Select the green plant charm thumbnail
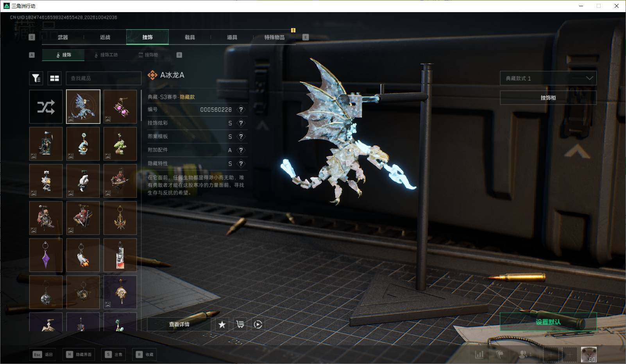This screenshot has width=626, height=364. coord(120,144)
